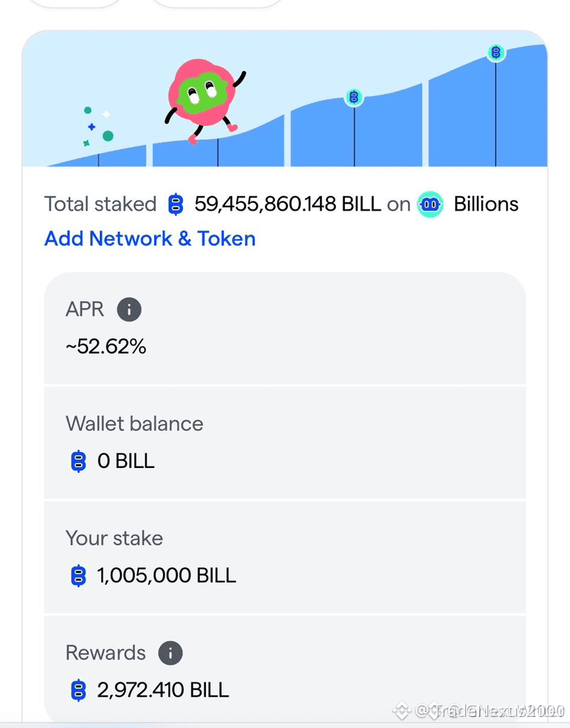
Task: Click the Wallet balance label
Action: click(x=134, y=424)
